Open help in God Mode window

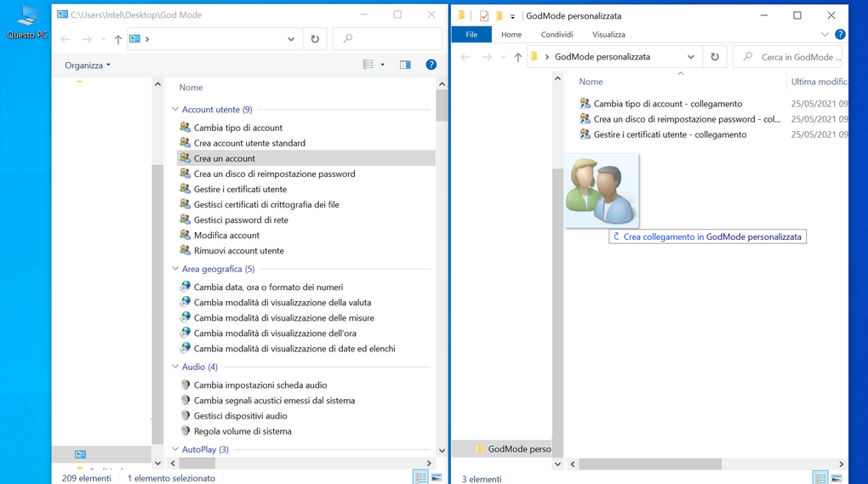pos(431,65)
